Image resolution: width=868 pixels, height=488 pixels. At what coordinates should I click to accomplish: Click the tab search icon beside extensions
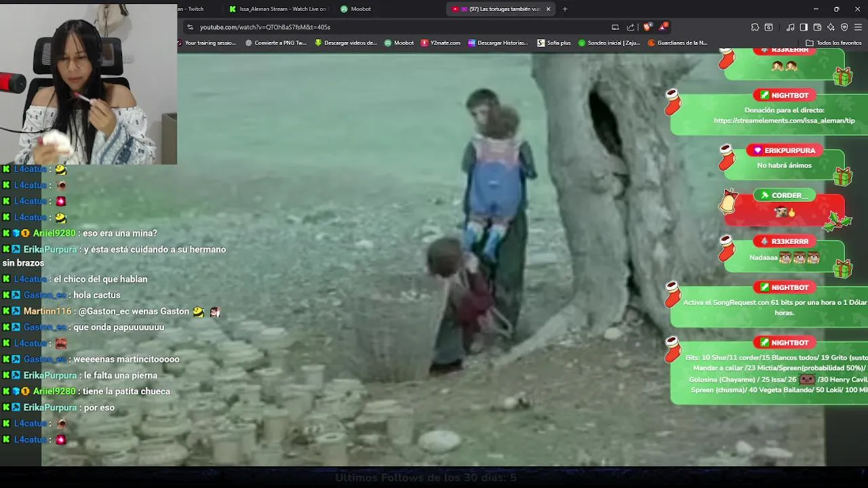pos(768,27)
